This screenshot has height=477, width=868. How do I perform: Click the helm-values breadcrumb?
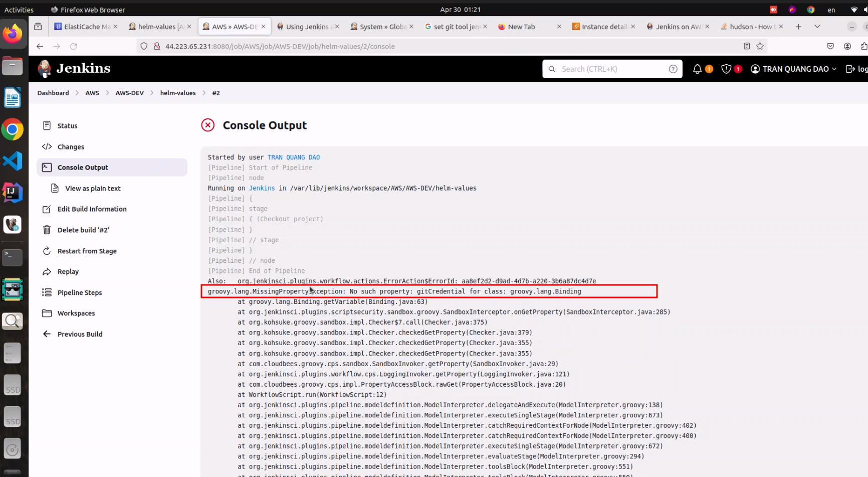tap(178, 93)
